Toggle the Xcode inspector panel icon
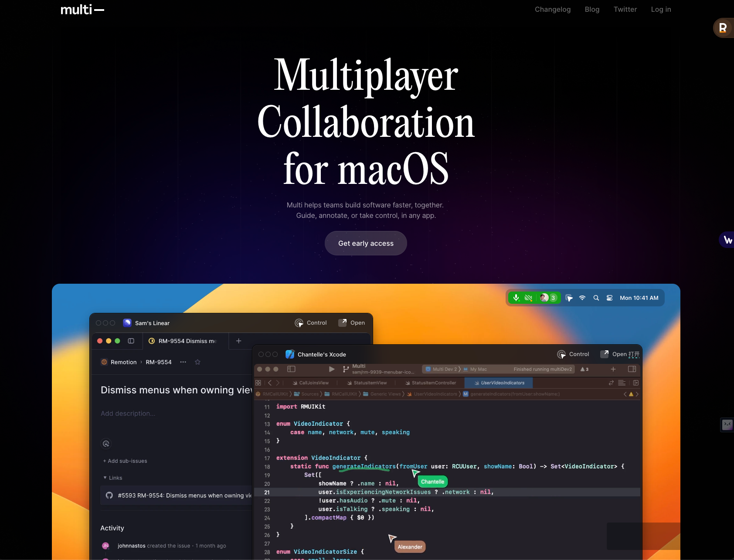This screenshot has height=560, width=734. [x=632, y=369]
